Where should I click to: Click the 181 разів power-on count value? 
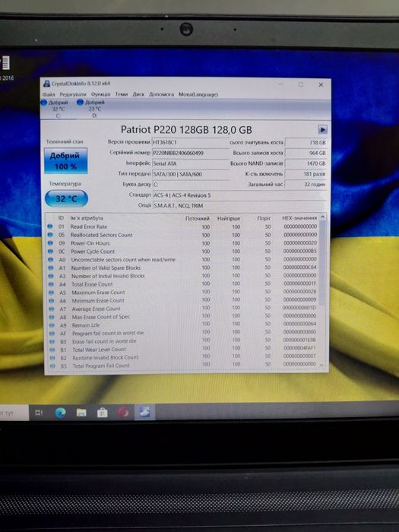click(x=306, y=174)
